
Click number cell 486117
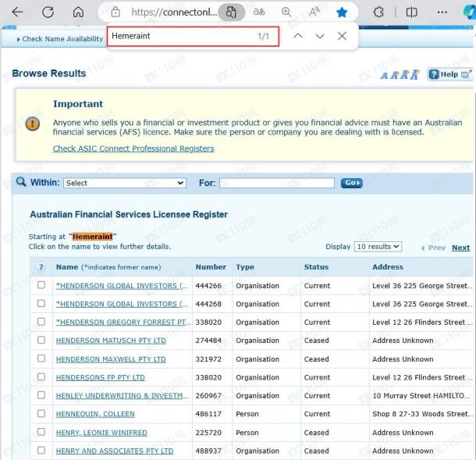point(208,414)
